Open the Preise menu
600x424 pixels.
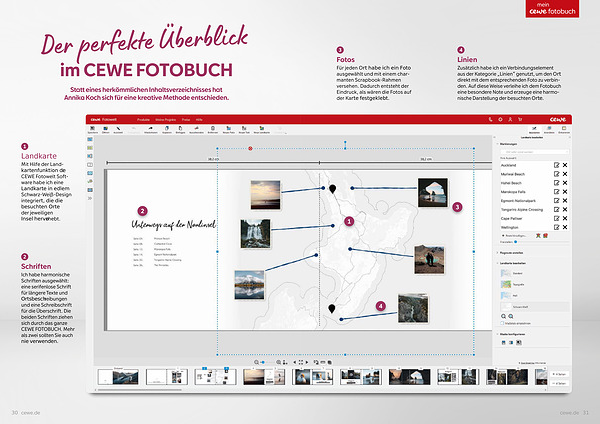click(x=186, y=119)
